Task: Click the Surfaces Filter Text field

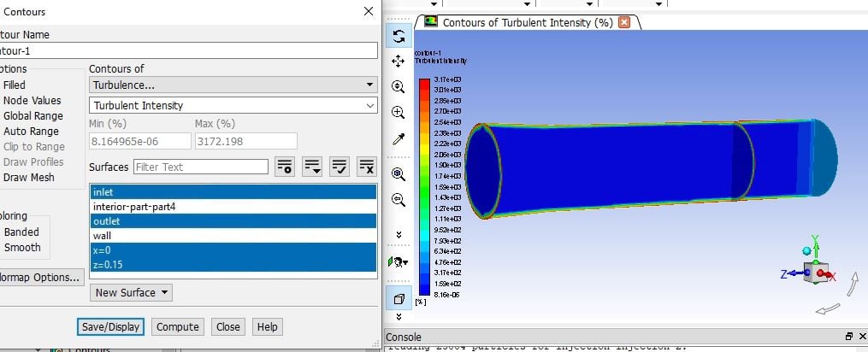Action: click(x=201, y=167)
